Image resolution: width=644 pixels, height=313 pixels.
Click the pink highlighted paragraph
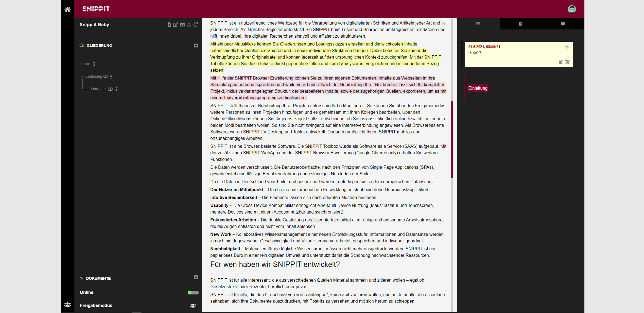pyautogui.click(x=328, y=88)
